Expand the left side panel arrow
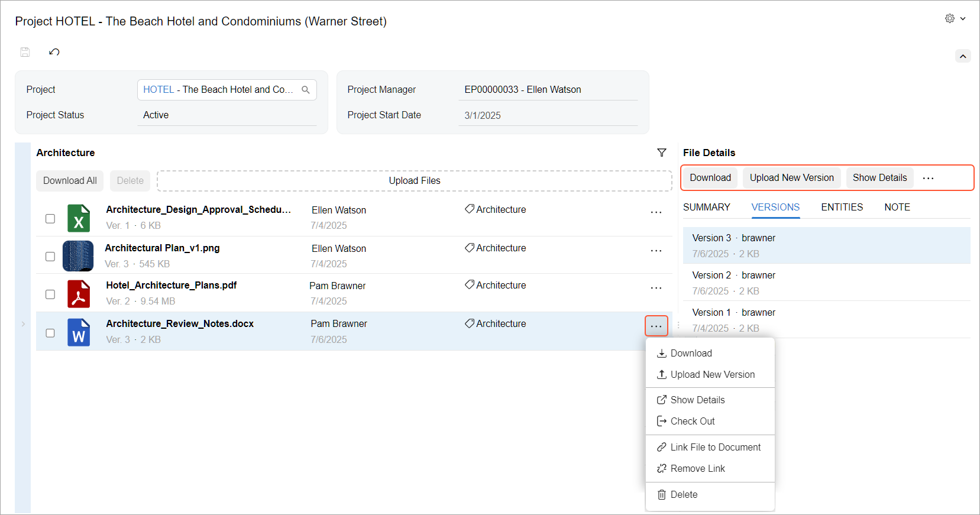Image resolution: width=980 pixels, height=515 pixels. click(23, 324)
